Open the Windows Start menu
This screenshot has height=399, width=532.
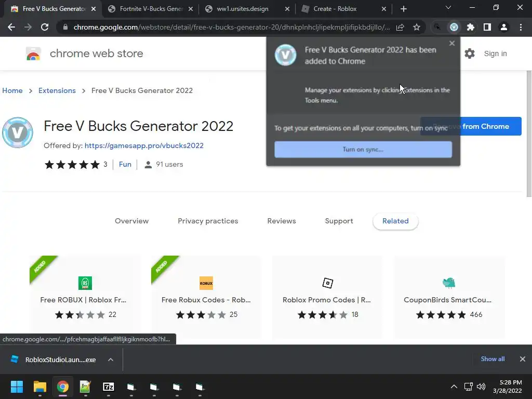click(17, 387)
